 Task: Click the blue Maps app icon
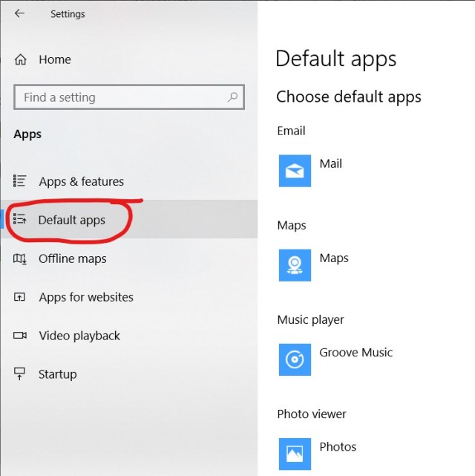(x=295, y=265)
